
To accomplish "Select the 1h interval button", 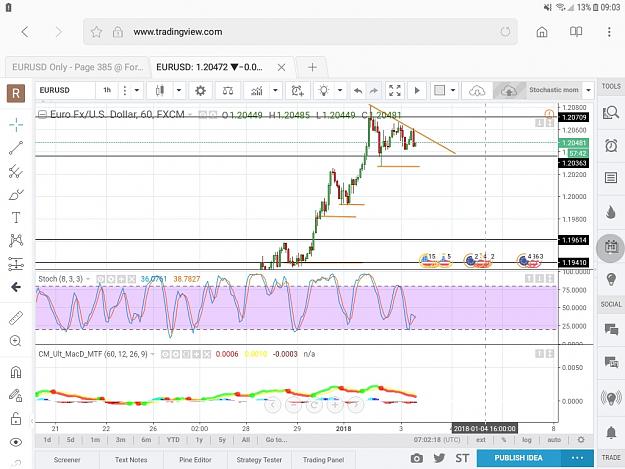I will (x=107, y=90).
